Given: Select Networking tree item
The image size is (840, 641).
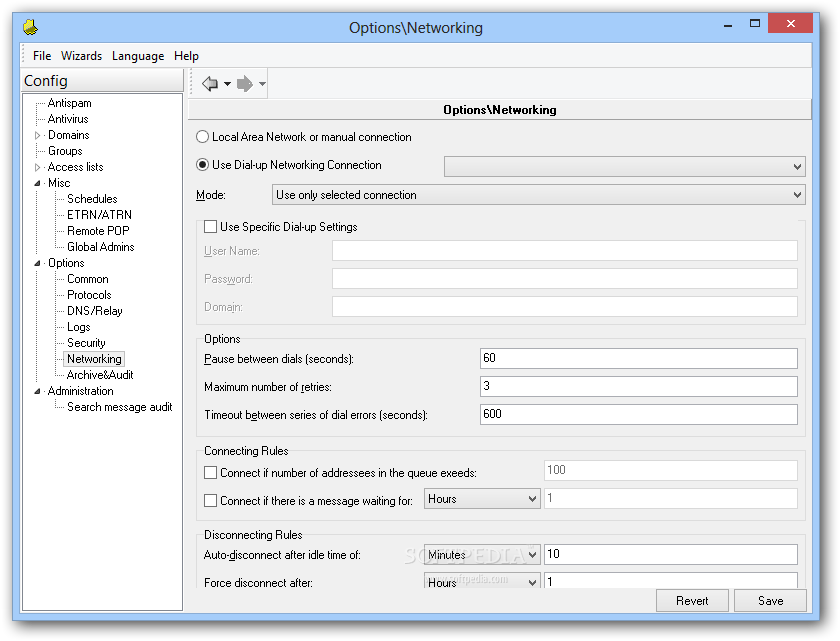Looking at the screenshot, I should (x=94, y=359).
